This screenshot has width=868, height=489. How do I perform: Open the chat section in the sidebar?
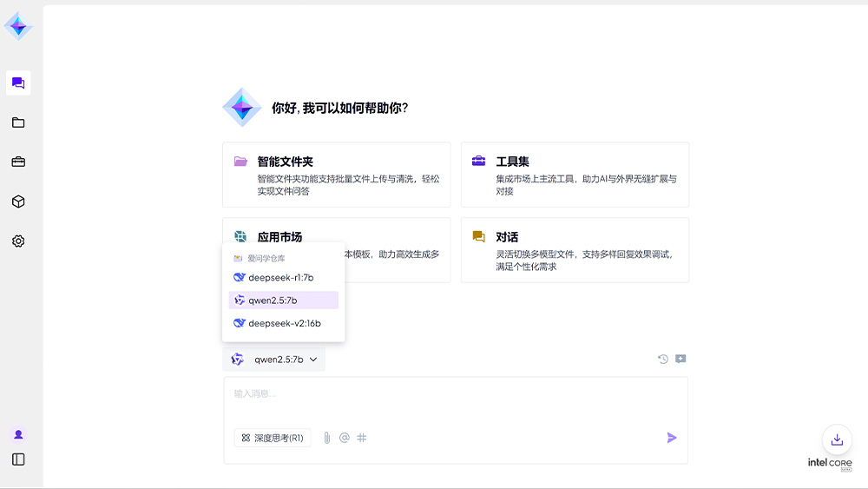point(18,83)
